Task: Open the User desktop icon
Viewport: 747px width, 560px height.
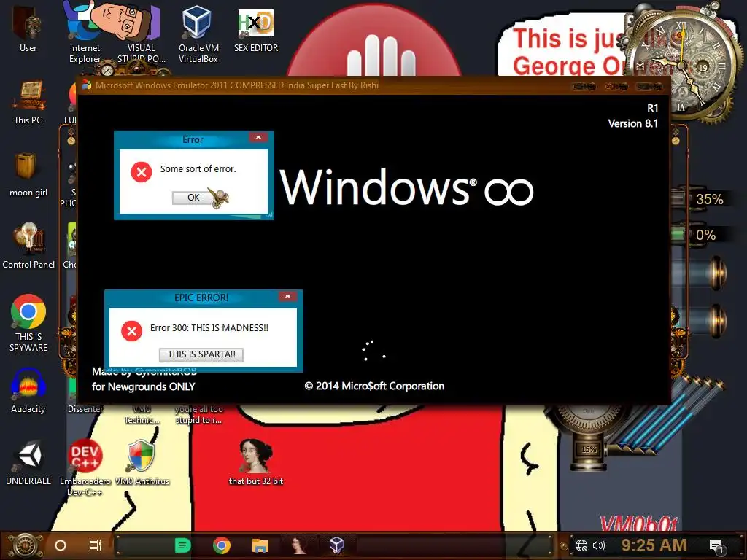Action: (x=28, y=28)
